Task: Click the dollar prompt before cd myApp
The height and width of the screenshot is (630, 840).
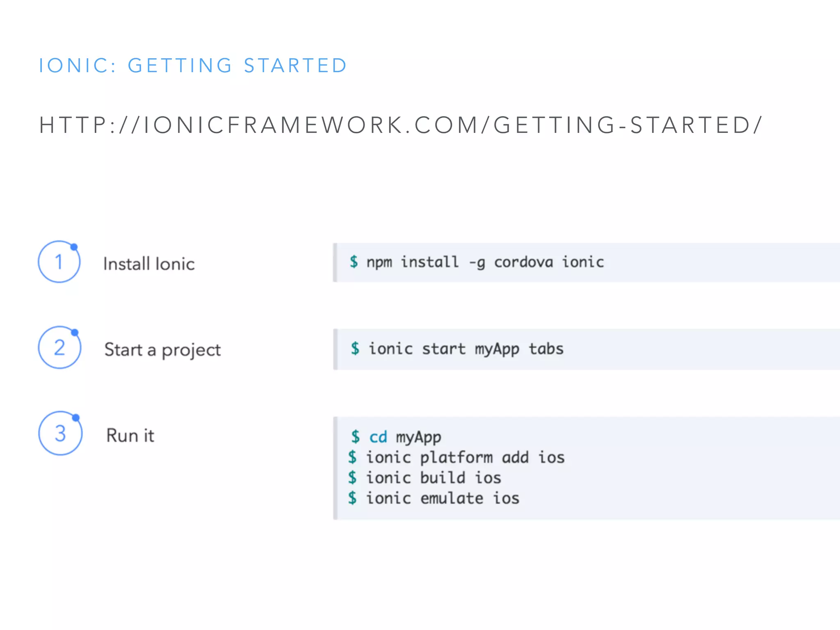Action: [355, 437]
